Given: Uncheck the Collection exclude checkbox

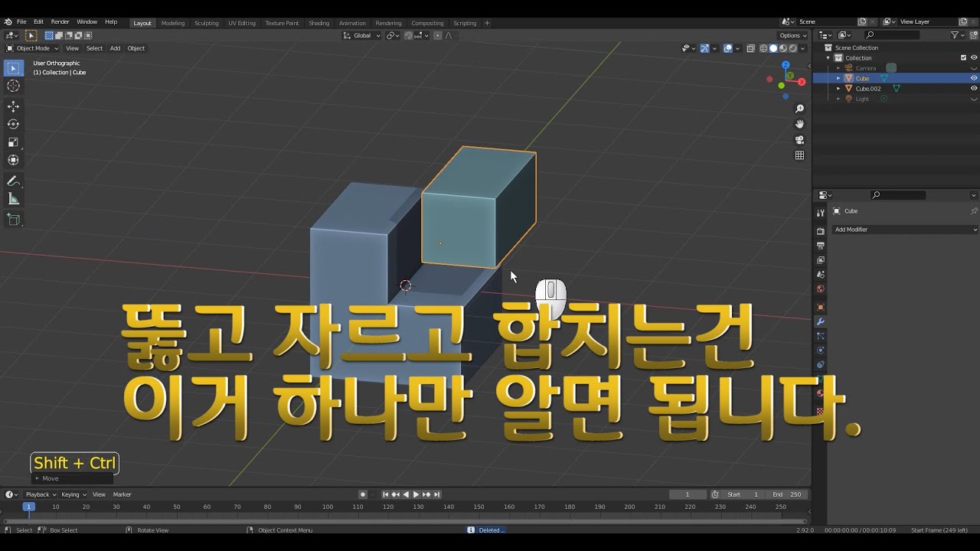Looking at the screenshot, I should 963,57.
